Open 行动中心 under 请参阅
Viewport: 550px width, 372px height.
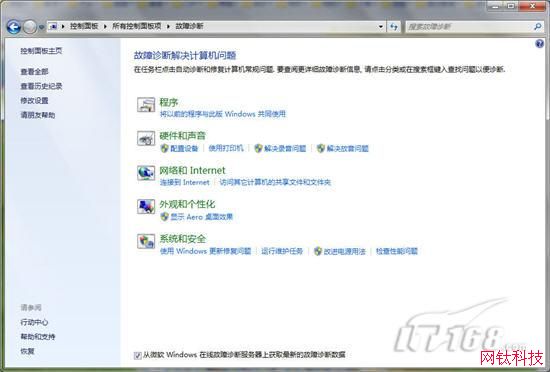[34, 322]
